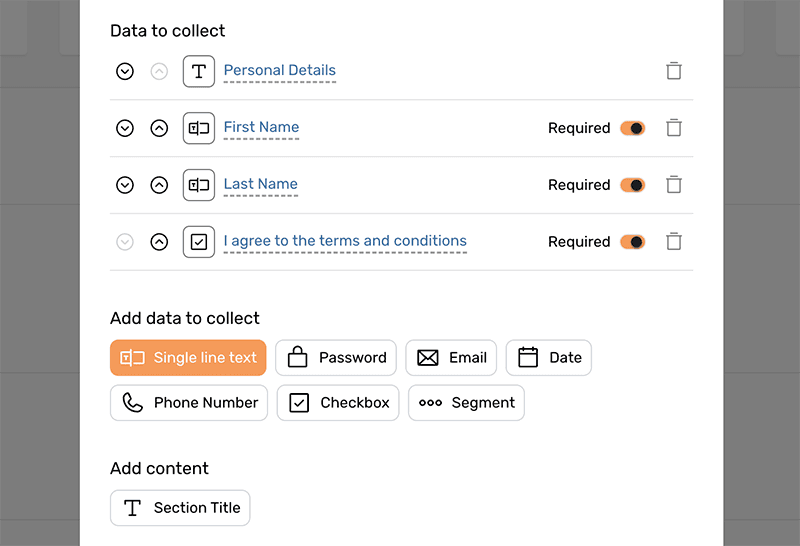The width and height of the screenshot is (800, 546).
Task: Move First Name field up
Action: pyautogui.click(x=159, y=128)
